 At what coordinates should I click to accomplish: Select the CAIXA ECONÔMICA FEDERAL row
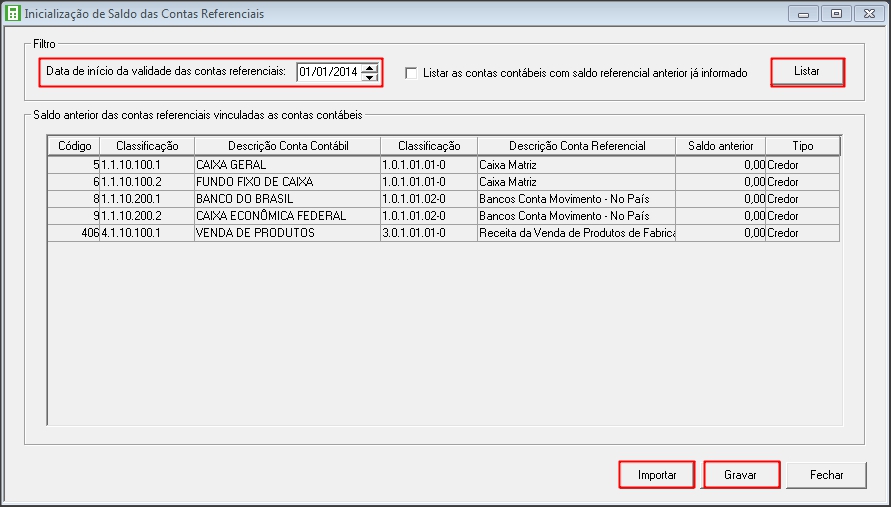[443, 216]
